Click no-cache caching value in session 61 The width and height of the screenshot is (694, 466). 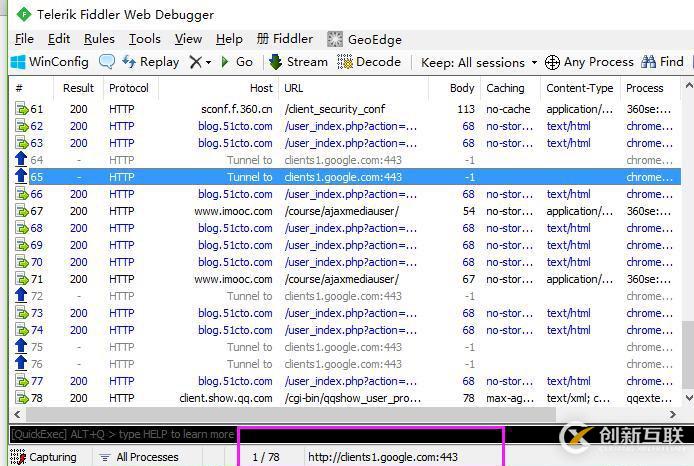coord(508,109)
